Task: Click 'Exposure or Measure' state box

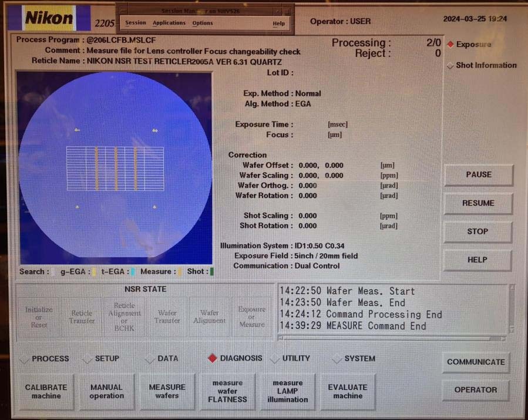Action: [251, 317]
